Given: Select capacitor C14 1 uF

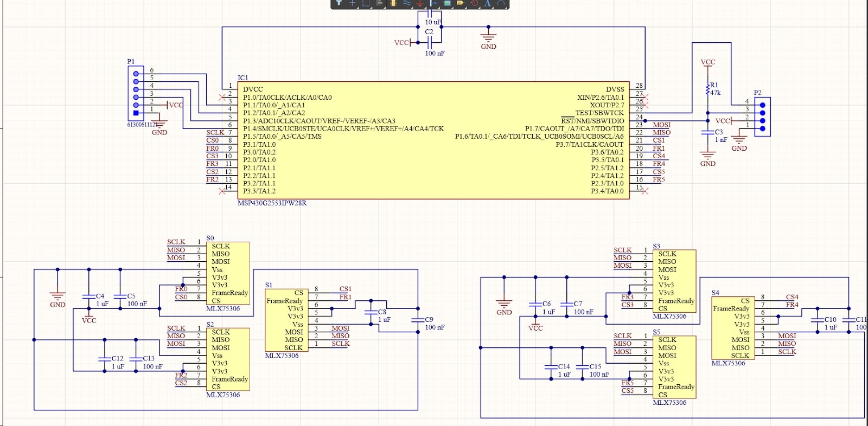Looking at the screenshot, I should coord(551,367).
